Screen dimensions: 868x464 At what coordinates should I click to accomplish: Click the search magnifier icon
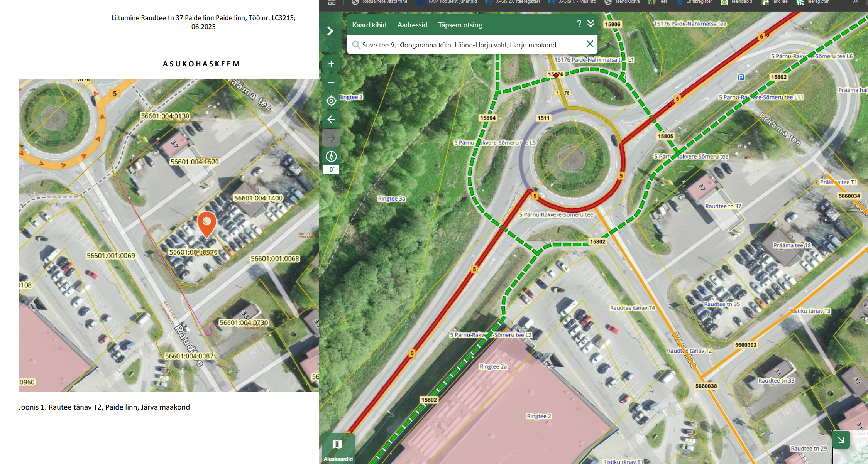click(x=356, y=45)
